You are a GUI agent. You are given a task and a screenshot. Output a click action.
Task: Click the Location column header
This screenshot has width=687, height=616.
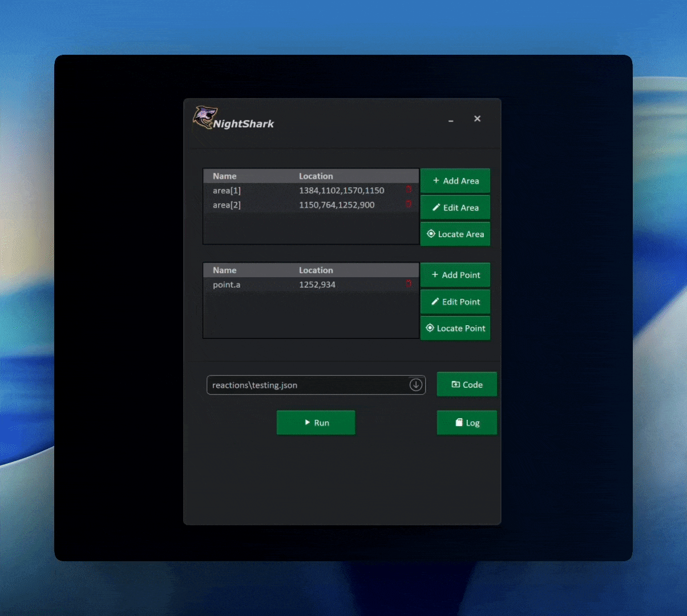point(316,176)
